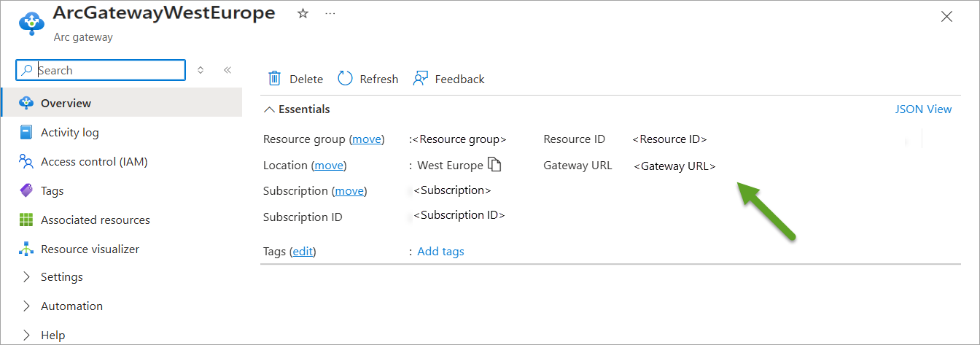Close the ArcGatewayWestEurope pane
Screen dimensions: 980x345
click(x=946, y=17)
